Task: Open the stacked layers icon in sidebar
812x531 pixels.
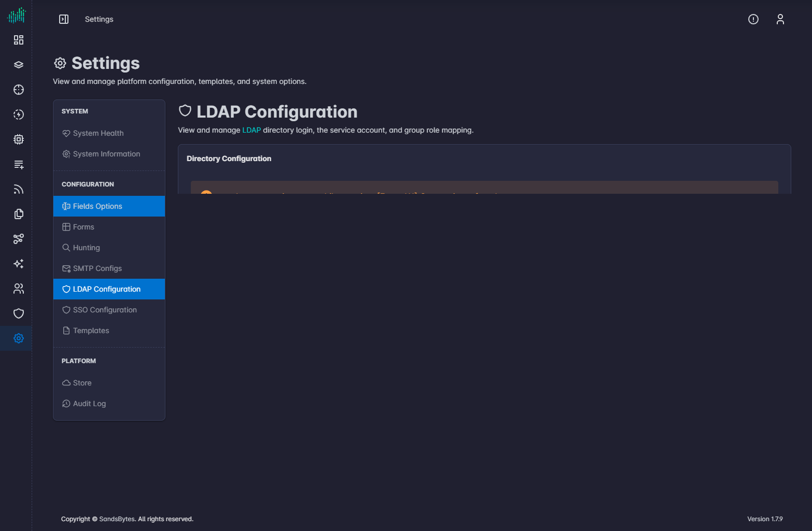Action: (19, 65)
